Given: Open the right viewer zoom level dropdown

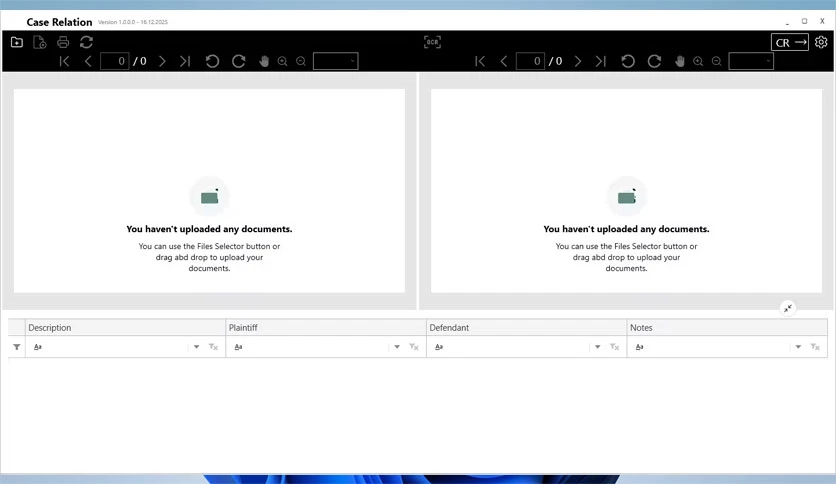Looking at the screenshot, I should pyautogui.click(x=751, y=61).
